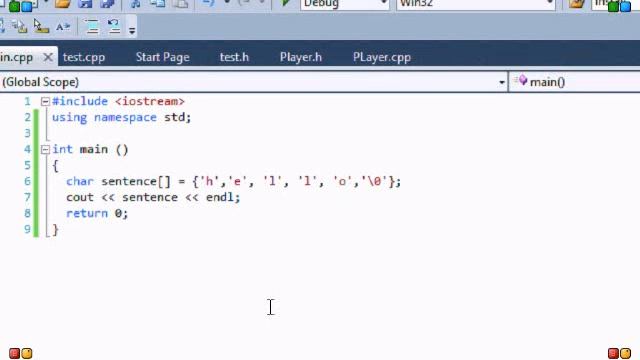Click 'using' keyword on line 2
Viewport: 640px width, 360px height.
point(69,118)
